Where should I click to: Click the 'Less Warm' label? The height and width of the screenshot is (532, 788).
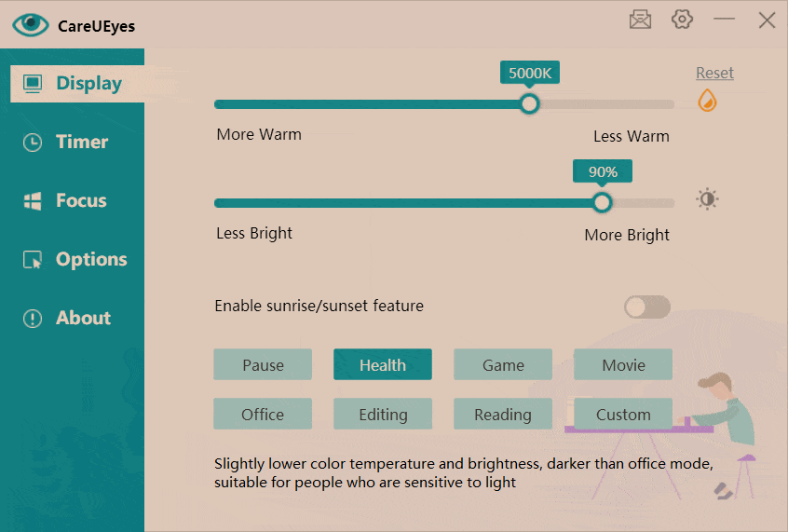632,136
